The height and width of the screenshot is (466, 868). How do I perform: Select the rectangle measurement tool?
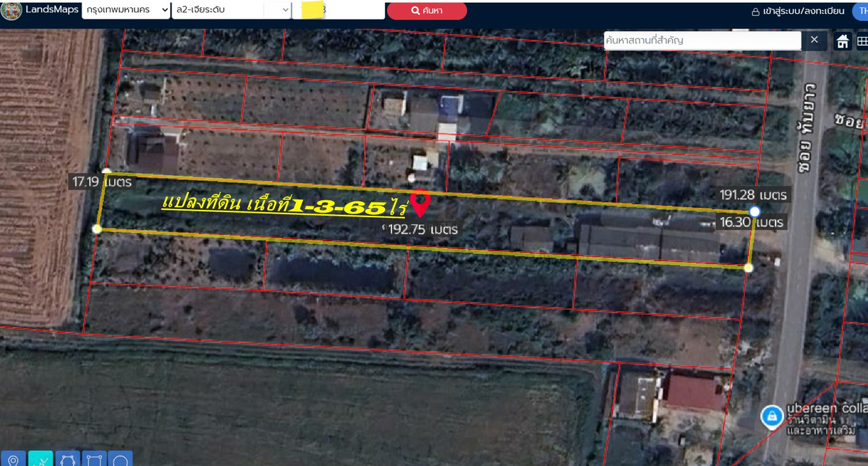point(93,459)
